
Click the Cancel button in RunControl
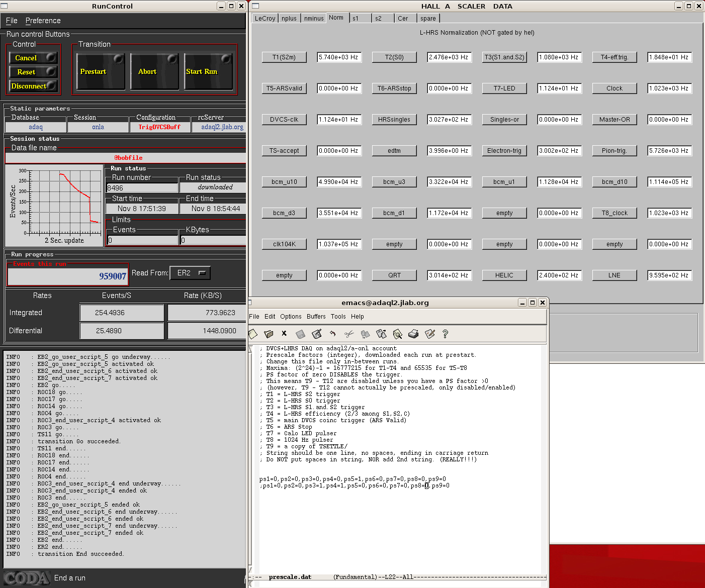[x=34, y=58]
